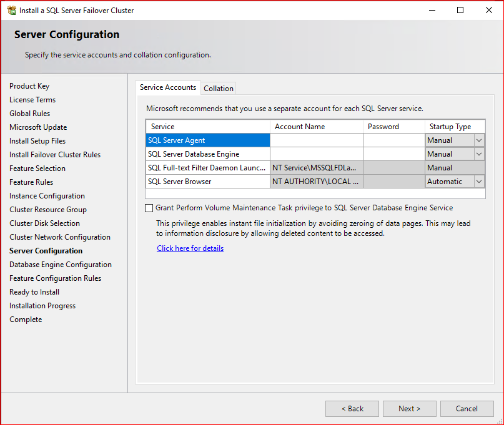Close the Install a SQL Server Failover Cluster window
Viewport: 504px width, 425px height.
(489, 10)
